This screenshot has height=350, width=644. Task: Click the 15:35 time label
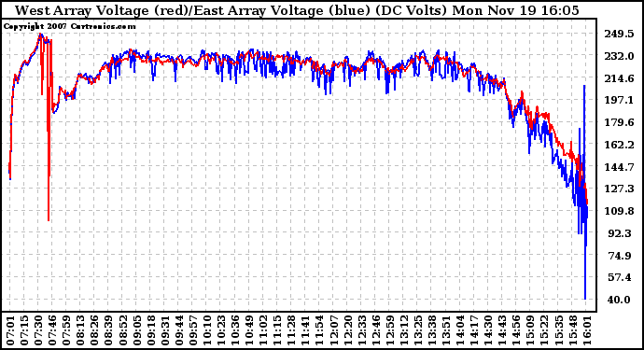tap(558, 330)
